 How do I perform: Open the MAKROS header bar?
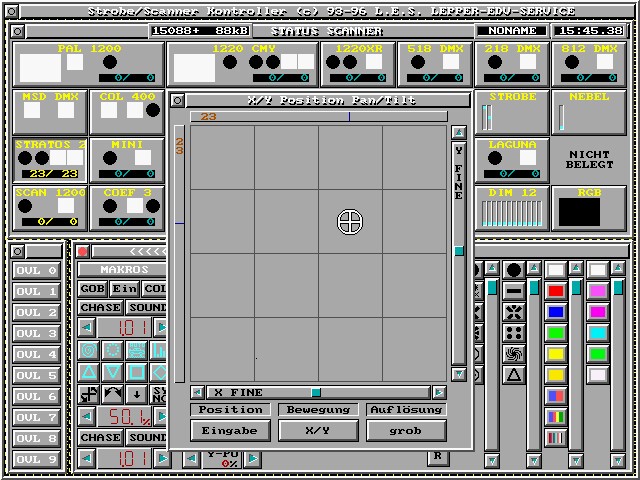click(x=122, y=270)
